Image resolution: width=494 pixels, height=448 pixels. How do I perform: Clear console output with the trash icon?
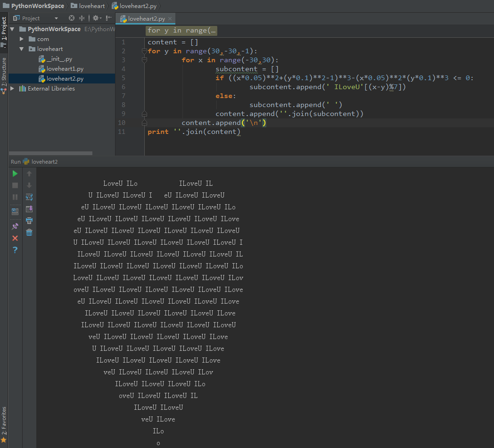click(x=29, y=232)
